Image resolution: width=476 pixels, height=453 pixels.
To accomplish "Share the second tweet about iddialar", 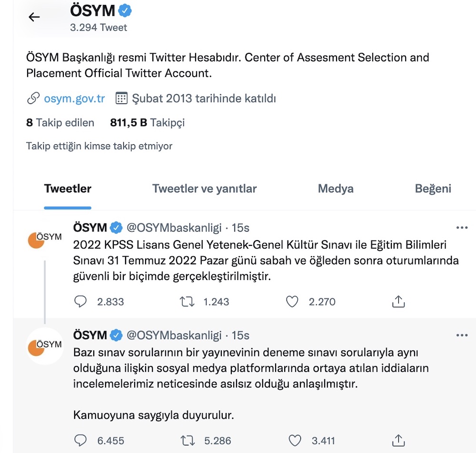I will pyautogui.click(x=398, y=440).
